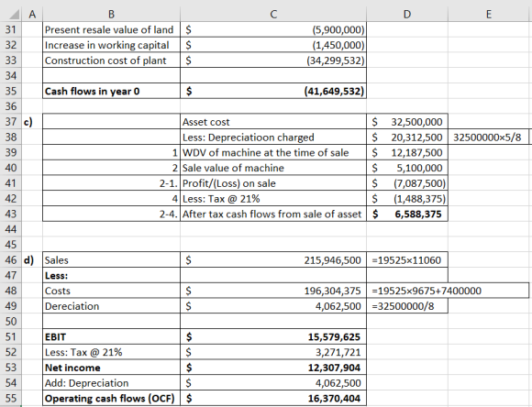The height and width of the screenshot is (407, 532).
Task: Click the 15,579,625 EBIT value
Action: click(273, 336)
